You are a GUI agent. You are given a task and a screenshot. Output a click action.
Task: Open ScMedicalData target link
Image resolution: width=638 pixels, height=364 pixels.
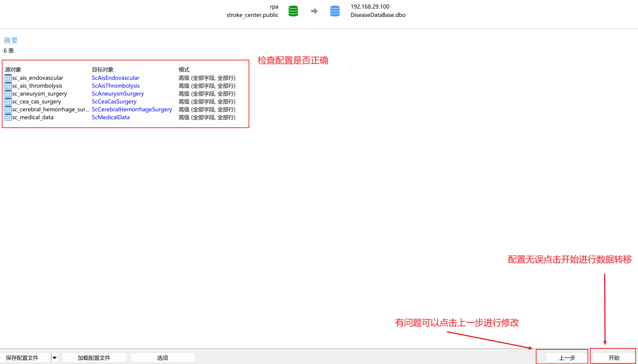point(111,117)
